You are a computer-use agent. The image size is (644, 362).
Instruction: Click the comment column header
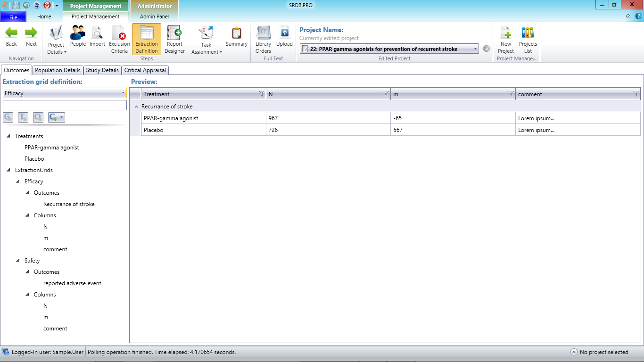[578, 94]
